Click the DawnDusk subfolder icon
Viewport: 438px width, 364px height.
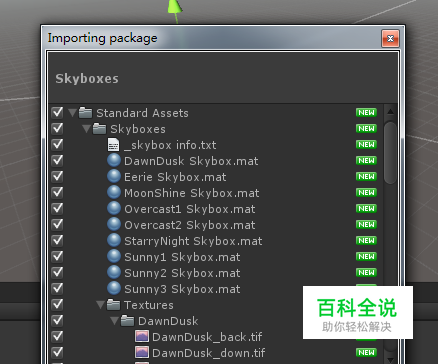pyautogui.click(x=127, y=321)
